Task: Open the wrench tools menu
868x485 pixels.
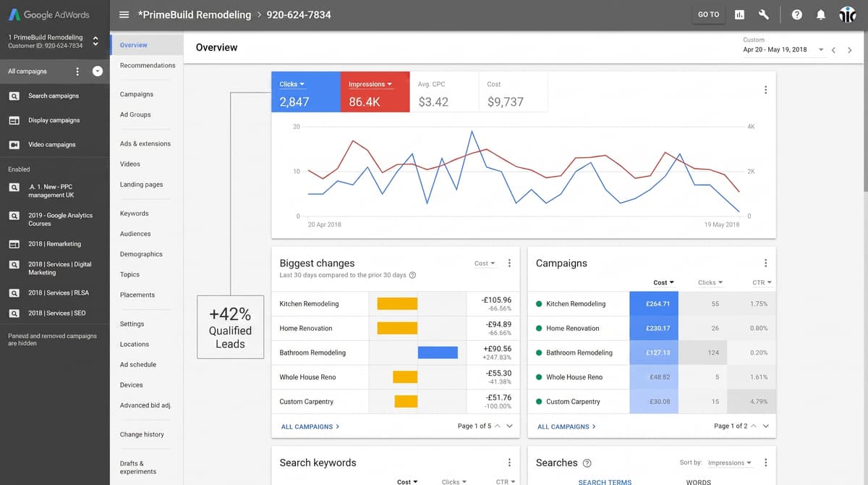Action: (764, 14)
